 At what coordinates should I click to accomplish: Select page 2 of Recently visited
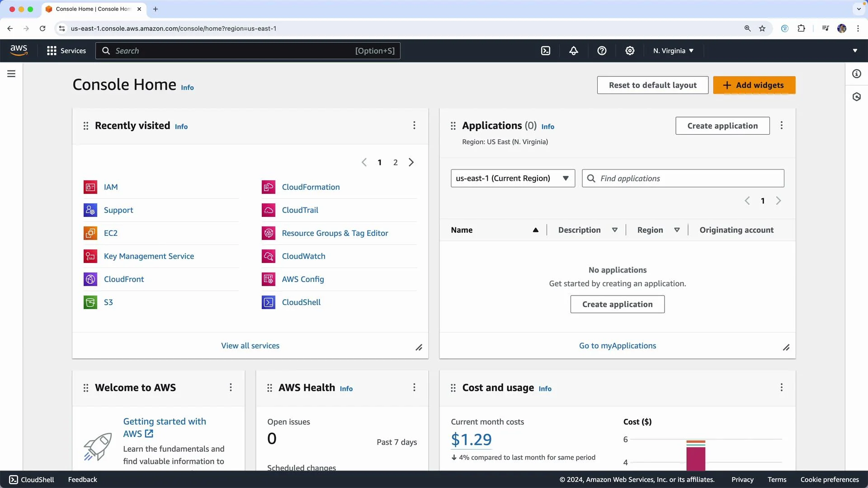click(396, 162)
